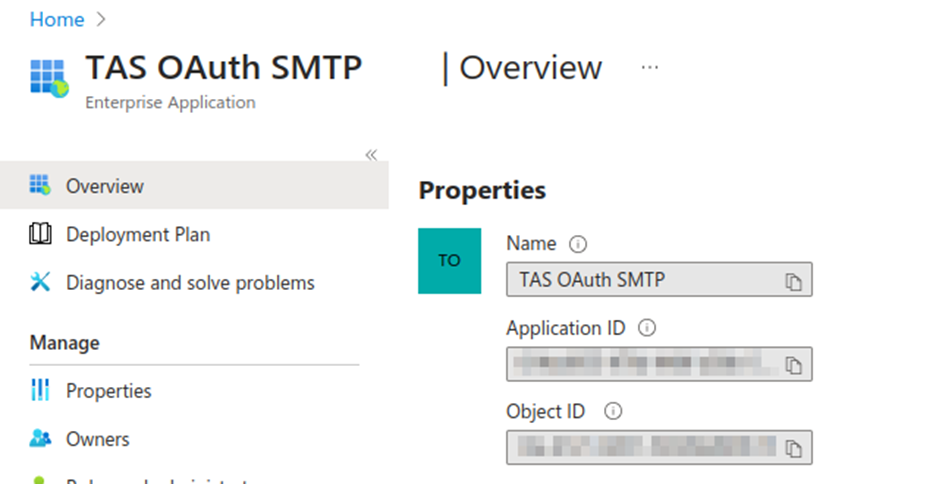Copy the Application ID to clipboard
This screenshot has height=484, width=939.
(793, 366)
